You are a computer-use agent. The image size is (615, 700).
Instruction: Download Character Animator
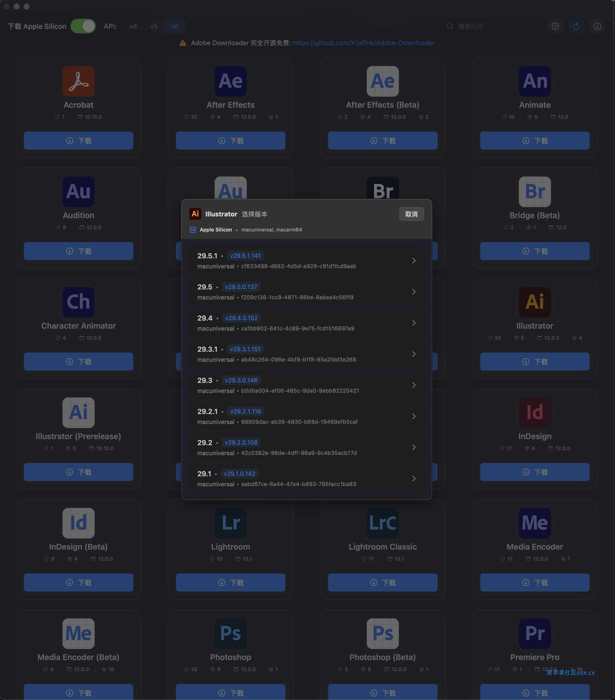pos(78,362)
